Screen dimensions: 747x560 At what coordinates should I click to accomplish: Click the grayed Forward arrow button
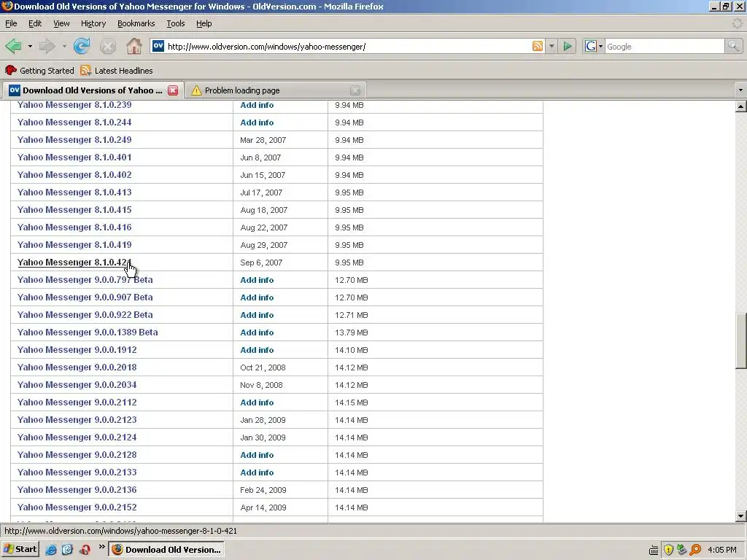[47, 46]
